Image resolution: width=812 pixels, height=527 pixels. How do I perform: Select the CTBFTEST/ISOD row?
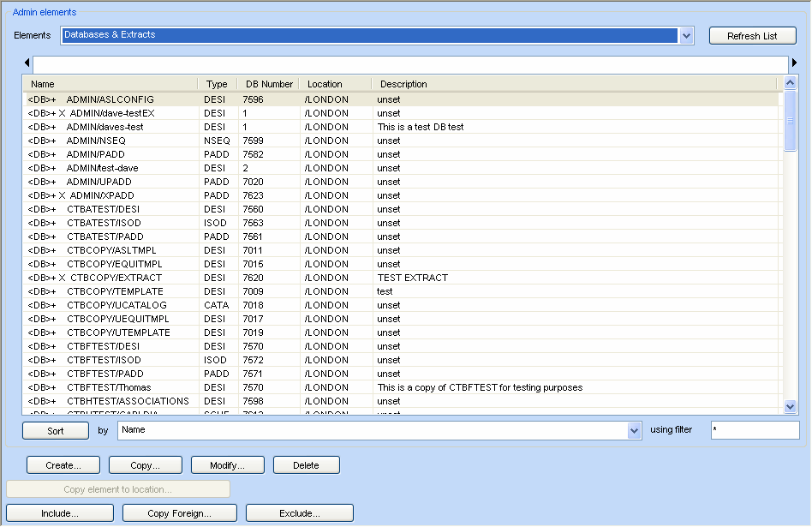[x=402, y=360]
